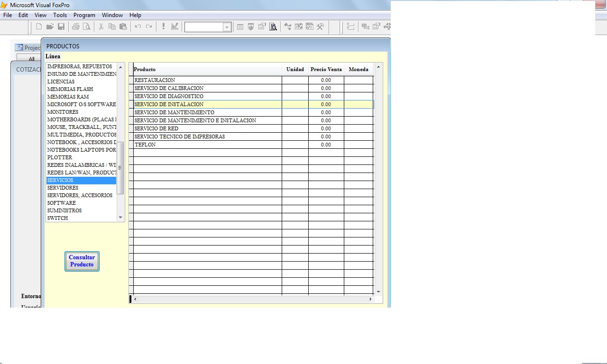Click the Document View icon
The width and height of the screenshot is (607, 364).
click(273, 27)
